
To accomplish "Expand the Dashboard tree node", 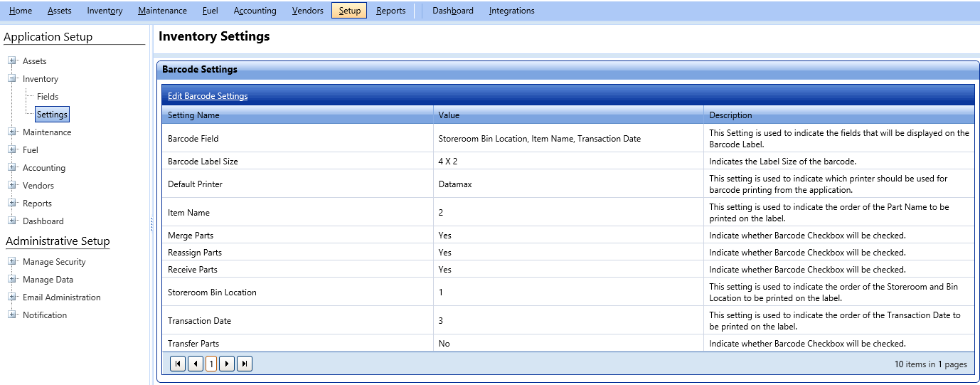I will click(12, 221).
